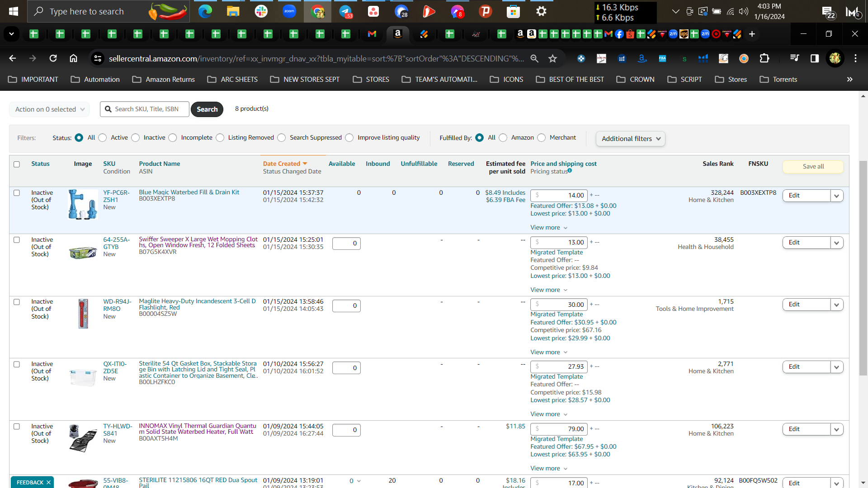View site information for sellercentral.amazon.com
Image resolution: width=868 pixels, height=488 pixels.
click(97, 58)
